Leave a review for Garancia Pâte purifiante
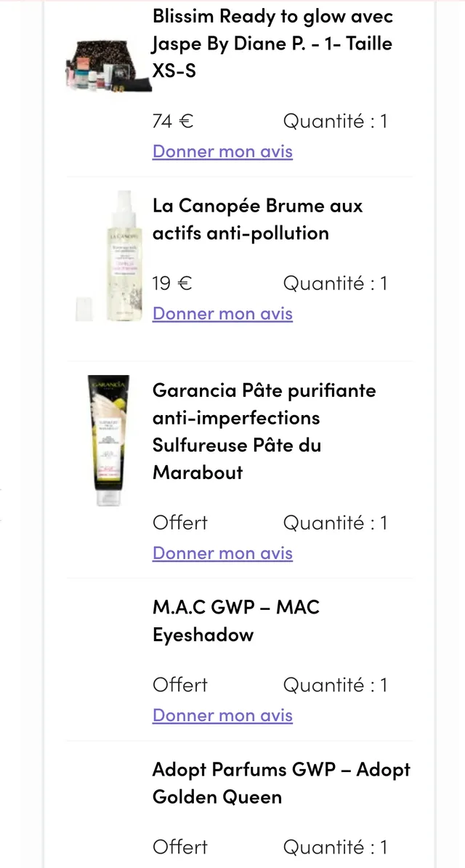Screen dimensions: 465x868 tap(222, 553)
